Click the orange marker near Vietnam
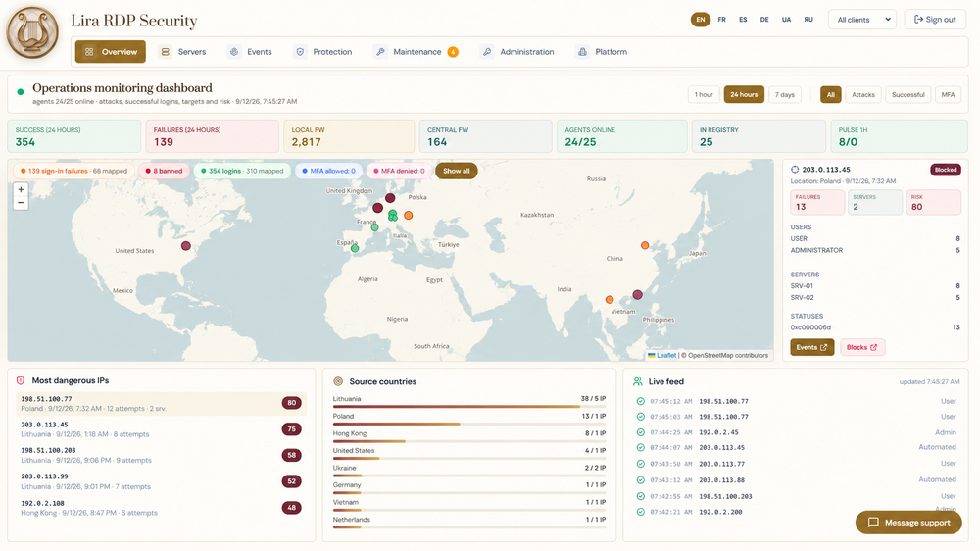 tap(610, 300)
